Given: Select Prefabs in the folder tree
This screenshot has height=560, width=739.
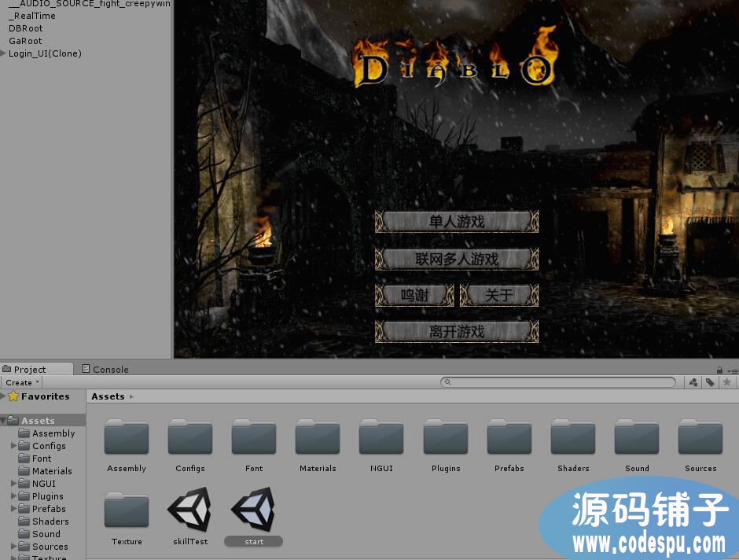Looking at the screenshot, I should point(49,509).
